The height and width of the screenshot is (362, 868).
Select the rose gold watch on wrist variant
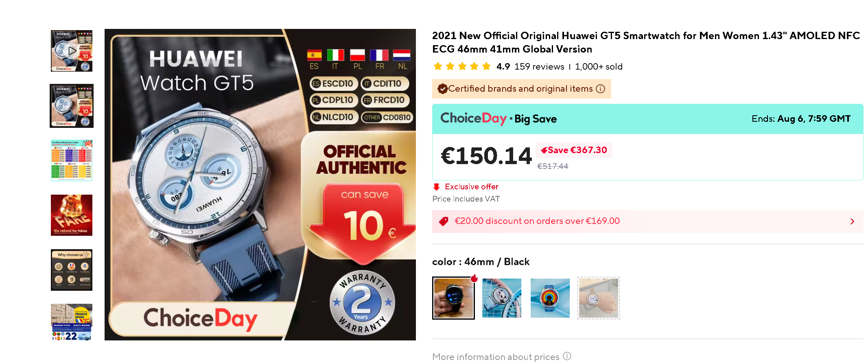coord(598,298)
